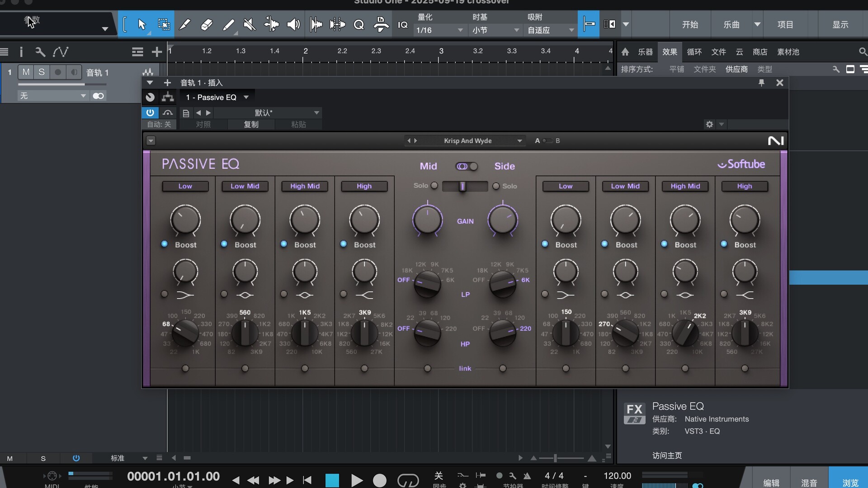Switch to 乐器 browser tab
The width and height of the screenshot is (868, 488).
pos(645,52)
